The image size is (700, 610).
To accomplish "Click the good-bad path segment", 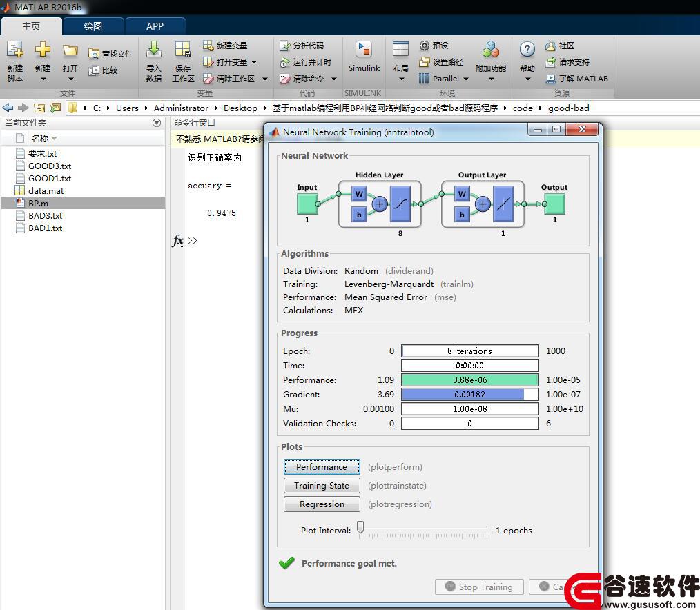I will [x=568, y=108].
